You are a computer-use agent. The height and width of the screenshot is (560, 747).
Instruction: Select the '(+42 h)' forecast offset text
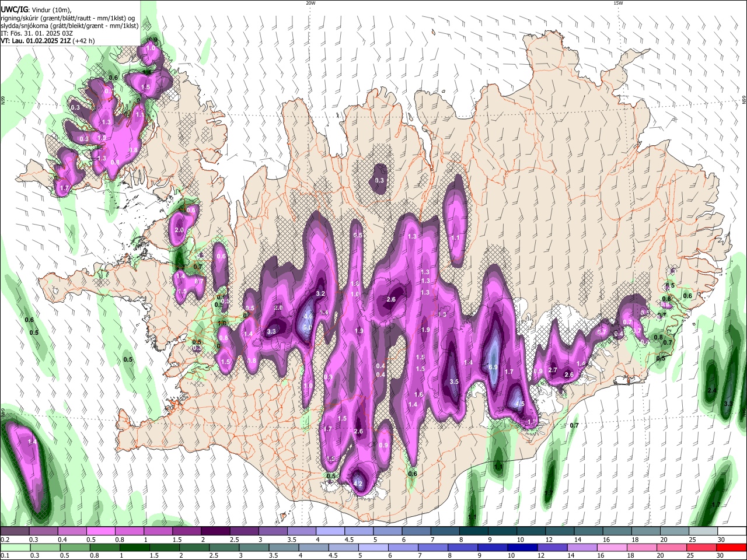pos(83,41)
